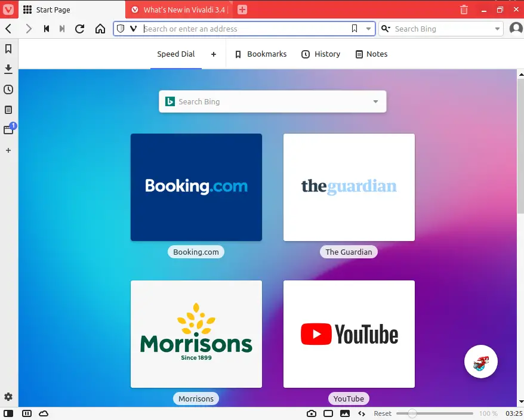
Task: Go to the home page
Action: (100, 29)
